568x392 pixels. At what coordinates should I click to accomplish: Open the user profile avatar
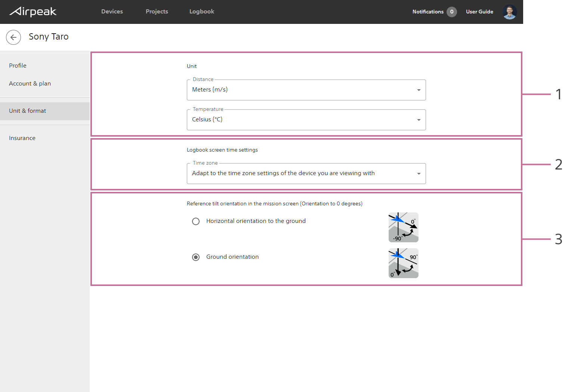(x=510, y=12)
